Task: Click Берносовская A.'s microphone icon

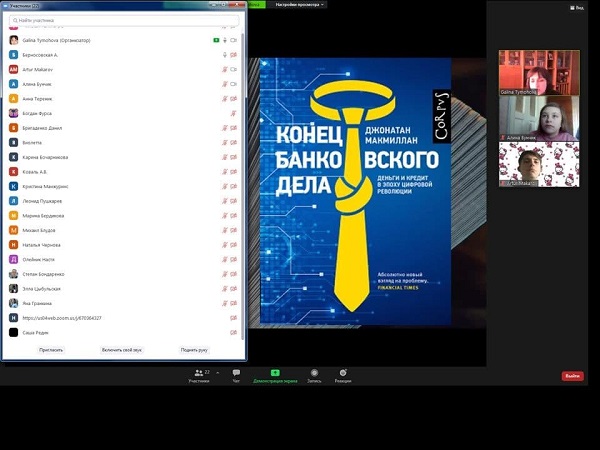Action: [x=225, y=55]
